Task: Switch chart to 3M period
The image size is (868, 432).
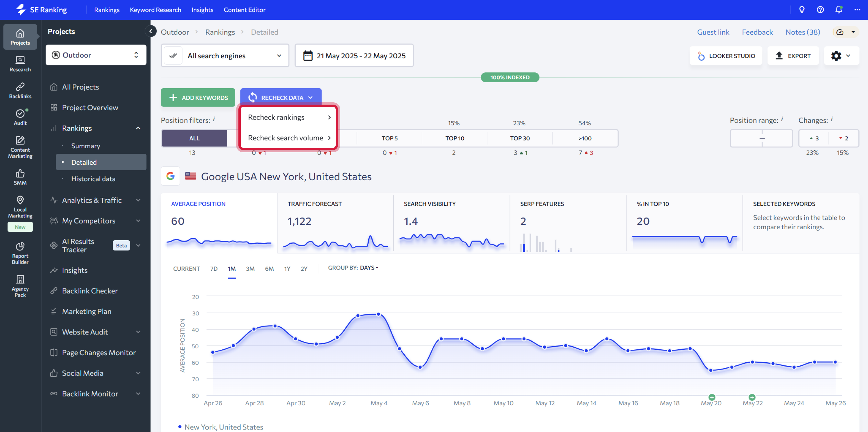Action: [x=250, y=268]
